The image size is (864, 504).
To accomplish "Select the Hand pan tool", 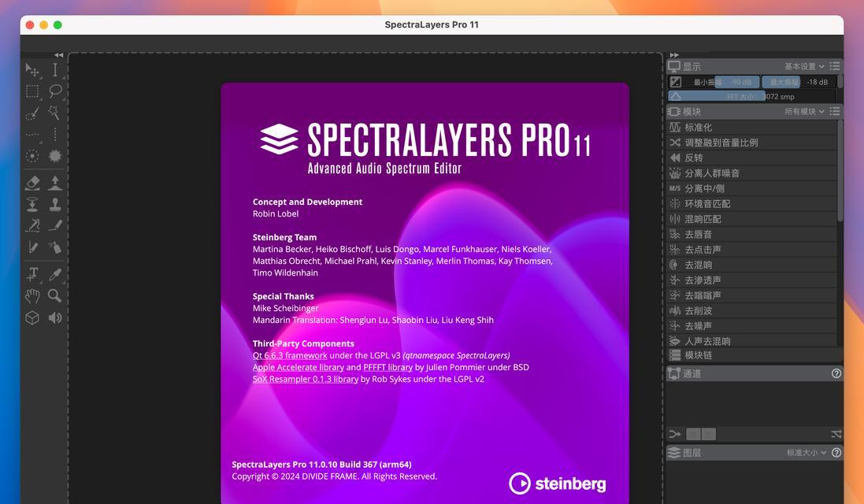I will [32, 296].
